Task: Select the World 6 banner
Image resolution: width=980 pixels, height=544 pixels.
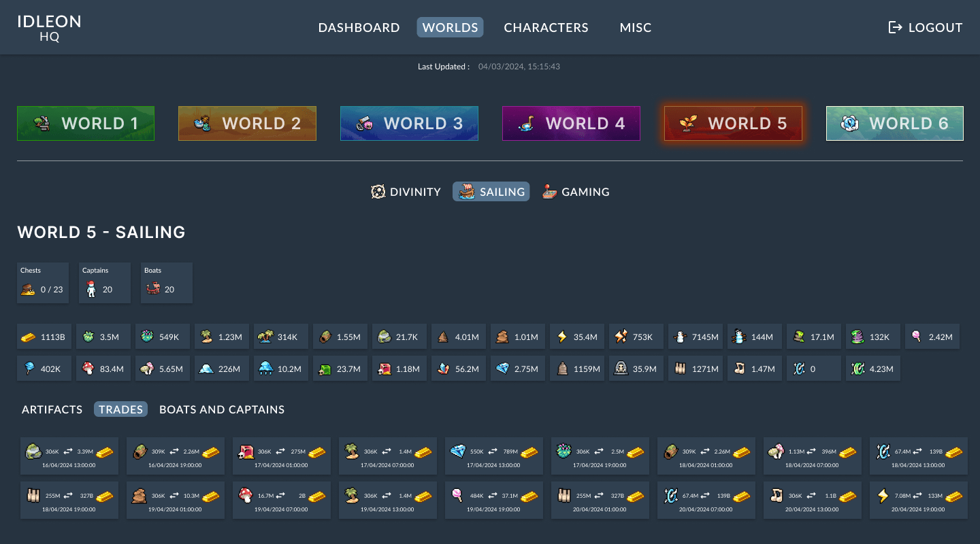Action: pyautogui.click(x=894, y=123)
